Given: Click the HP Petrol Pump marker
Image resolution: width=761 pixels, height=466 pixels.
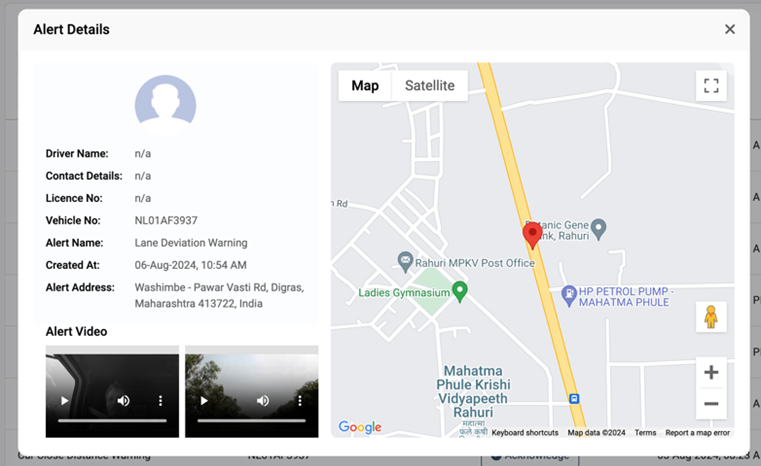Looking at the screenshot, I should point(569,295).
